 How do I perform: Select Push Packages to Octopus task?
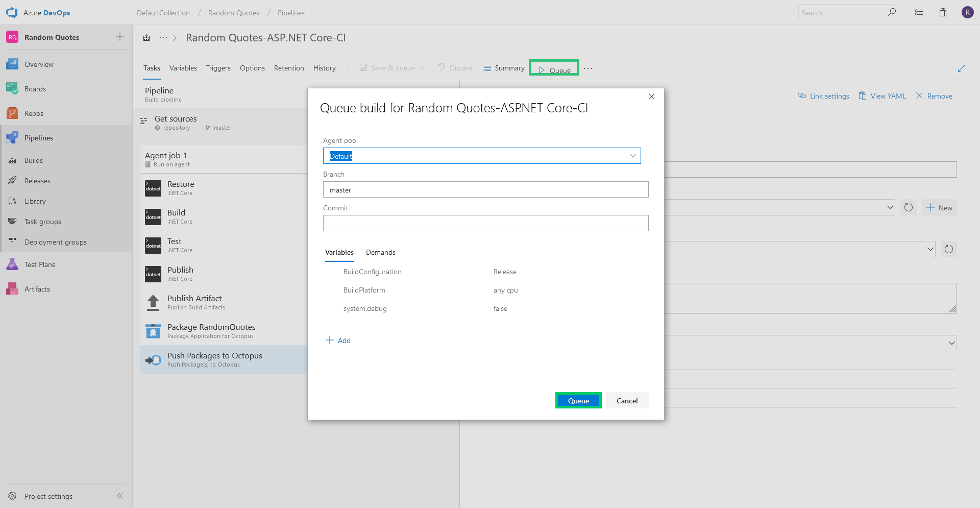pyautogui.click(x=225, y=359)
